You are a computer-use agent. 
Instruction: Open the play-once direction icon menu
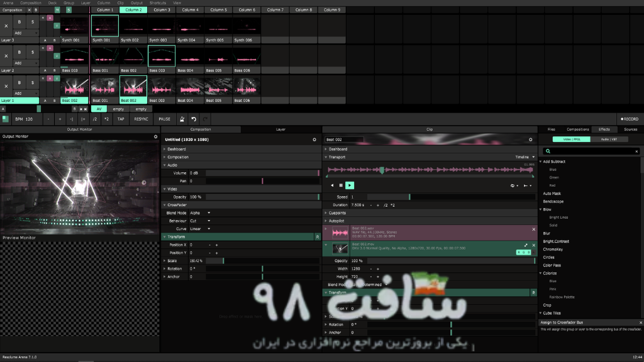pos(528,185)
